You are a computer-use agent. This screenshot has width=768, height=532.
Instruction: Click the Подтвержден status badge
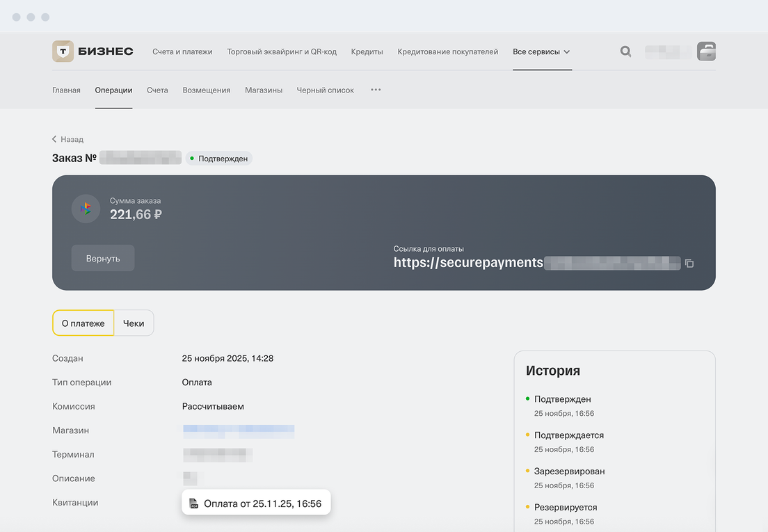pyautogui.click(x=219, y=159)
